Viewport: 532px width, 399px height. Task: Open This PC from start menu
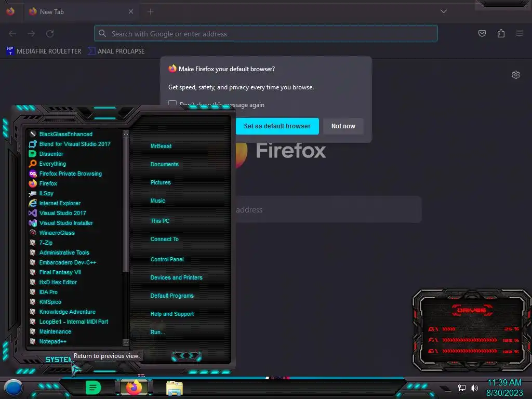coord(160,221)
